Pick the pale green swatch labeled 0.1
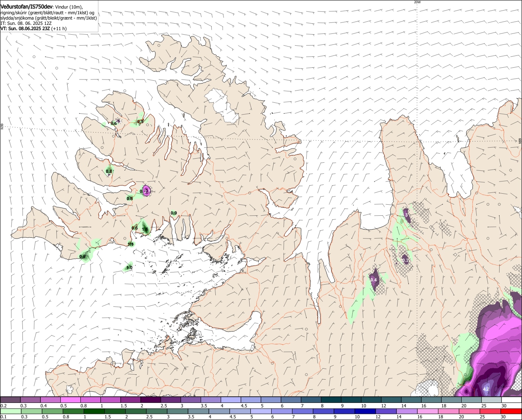This screenshot has height=420, width=522. (x=11, y=411)
